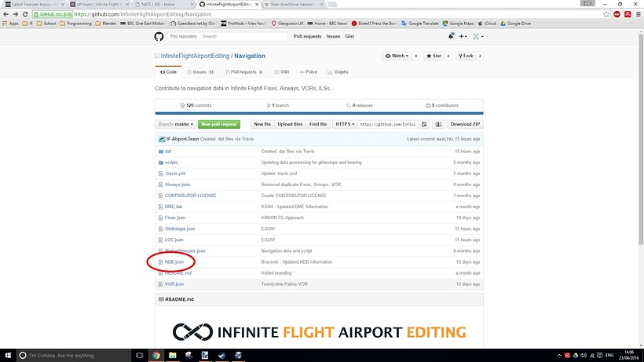Image resolution: width=644 pixels, height=362 pixels.
Task: Go back with the browser back arrow
Action: point(5,14)
